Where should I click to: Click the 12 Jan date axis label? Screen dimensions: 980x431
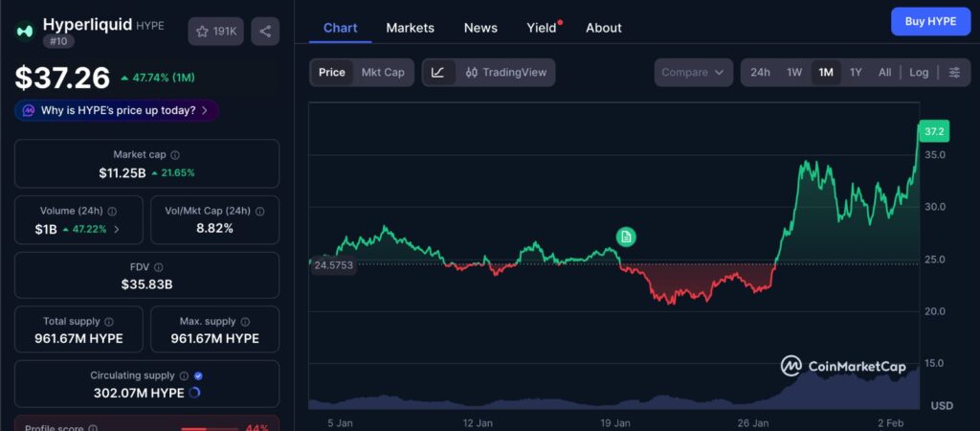click(x=478, y=423)
